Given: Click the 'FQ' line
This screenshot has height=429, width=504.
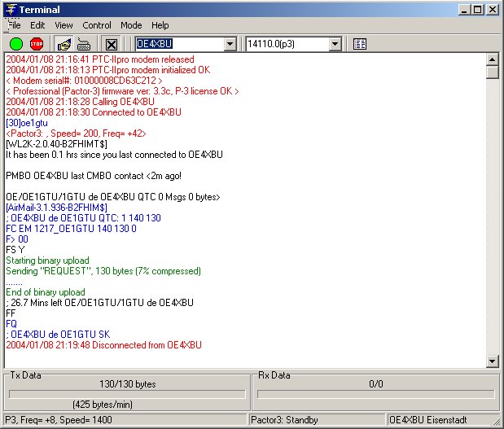Looking at the screenshot, I should (11, 324).
